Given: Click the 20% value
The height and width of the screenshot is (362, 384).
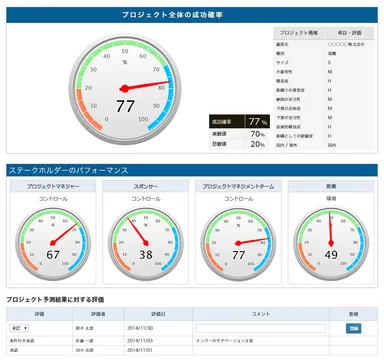Looking at the screenshot, I should pos(258,144).
